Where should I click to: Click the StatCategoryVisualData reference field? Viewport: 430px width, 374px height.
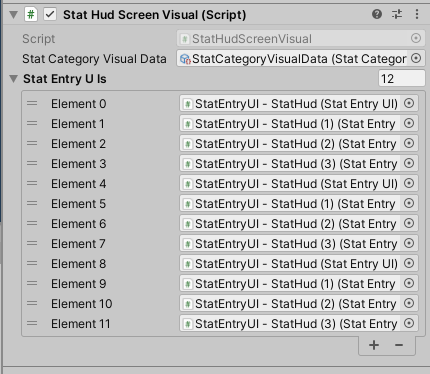(301, 59)
